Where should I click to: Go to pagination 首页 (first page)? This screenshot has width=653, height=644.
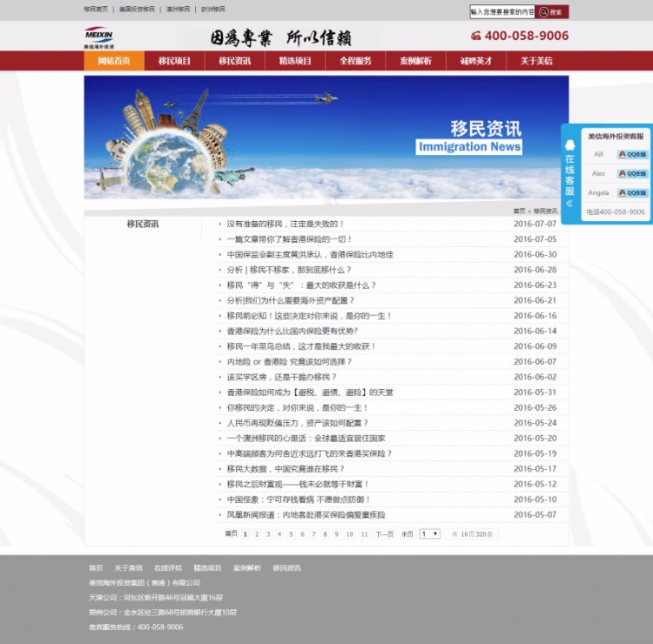coord(231,533)
